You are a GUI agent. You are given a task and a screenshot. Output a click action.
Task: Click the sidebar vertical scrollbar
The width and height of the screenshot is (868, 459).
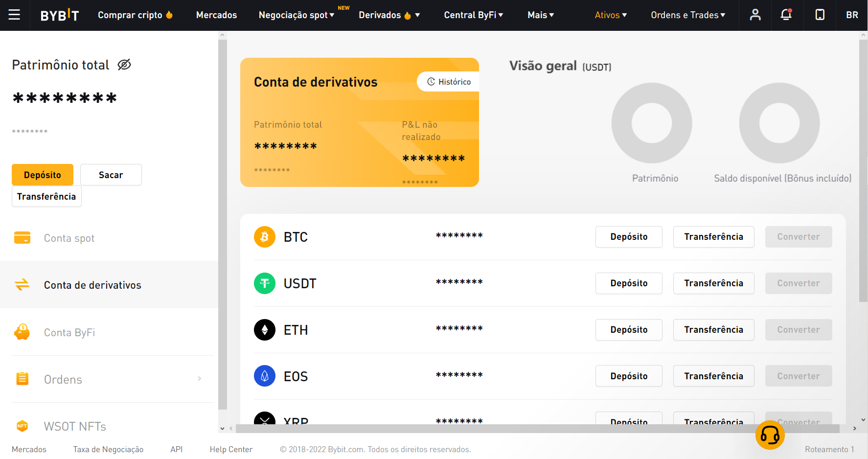tap(223, 224)
